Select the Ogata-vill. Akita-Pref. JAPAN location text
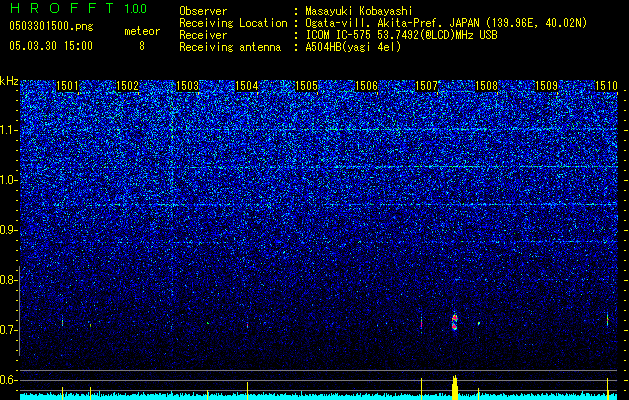 pyautogui.click(x=446, y=23)
